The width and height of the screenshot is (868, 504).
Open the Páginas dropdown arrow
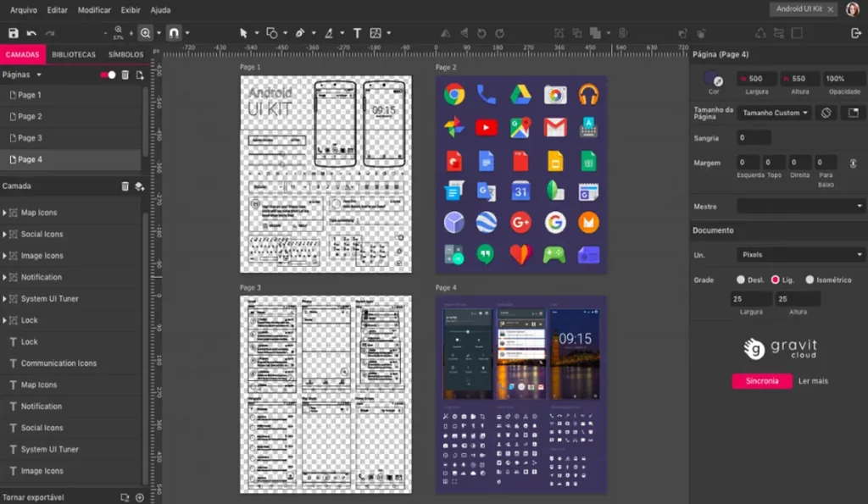[39, 75]
